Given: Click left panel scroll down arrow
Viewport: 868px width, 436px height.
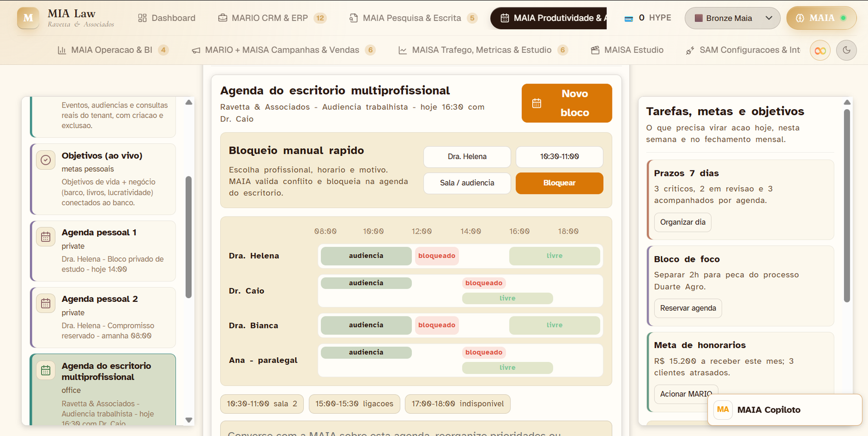Looking at the screenshot, I should click(x=189, y=420).
